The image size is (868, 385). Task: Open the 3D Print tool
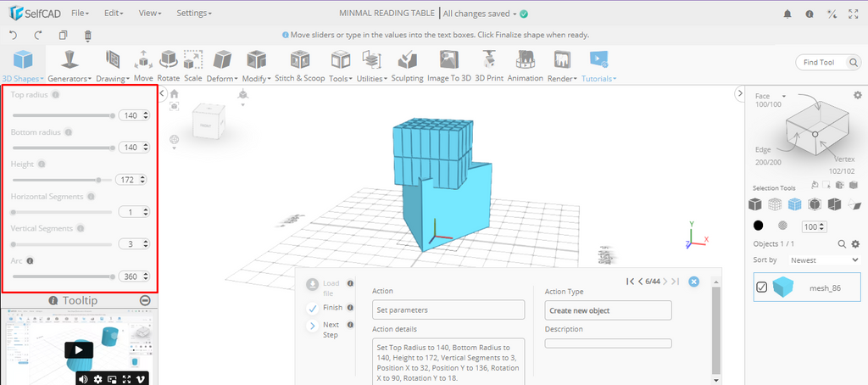(489, 66)
